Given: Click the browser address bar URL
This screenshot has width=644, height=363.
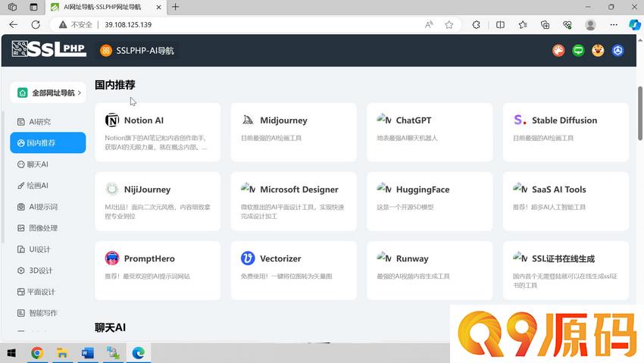Looking at the screenshot, I should [x=128, y=25].
